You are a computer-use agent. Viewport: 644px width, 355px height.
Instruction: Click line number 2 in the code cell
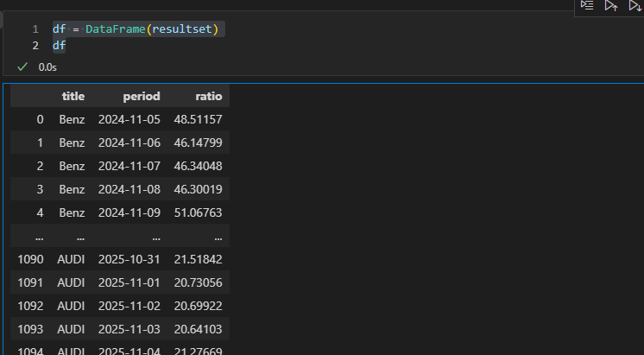point(35,46)
